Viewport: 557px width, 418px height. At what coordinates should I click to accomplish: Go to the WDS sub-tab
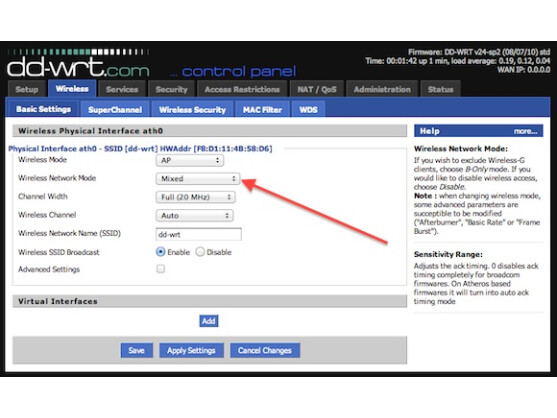coord(308,109)
